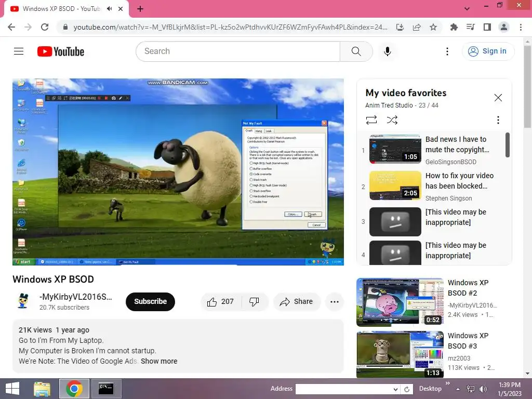Share the Windows XP BSOD video
The image size is (532, 399).
[296, 302]
